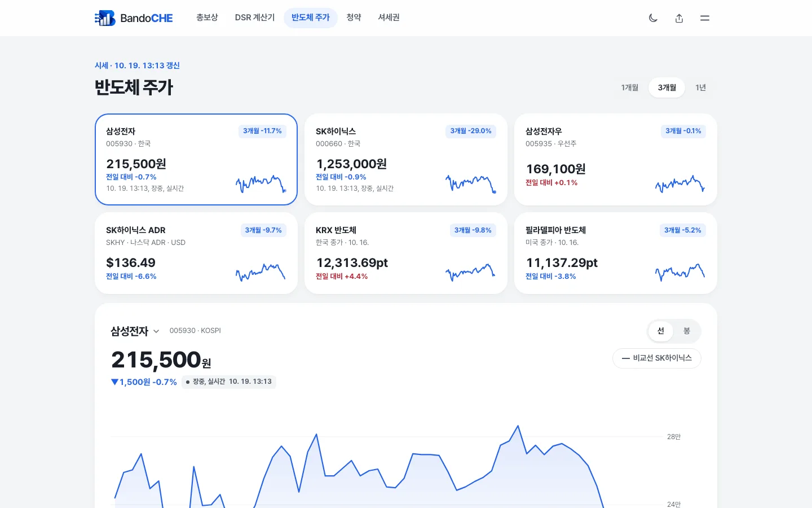Viewport: 812px width, 508px height.
Task: Switch chart to 선 (line) view
Action: click(661, 331)
